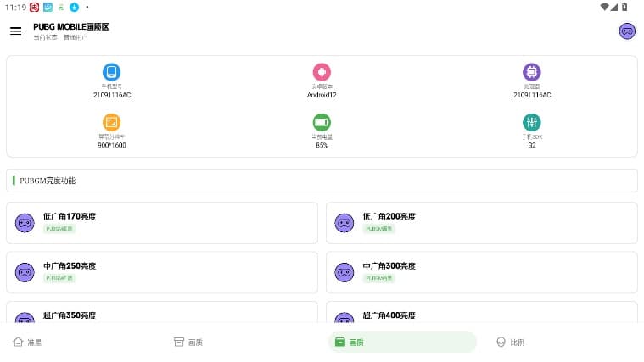Tap the purple processor chip icon
This screenshot has width=644, height=362.
[x=532, y=72]
